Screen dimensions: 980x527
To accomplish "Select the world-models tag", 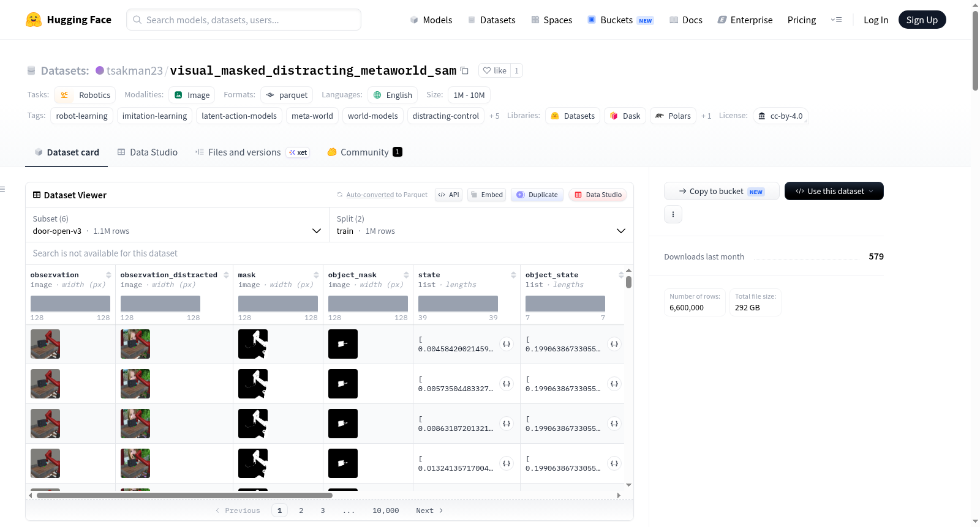I will pyautogui.click(x=373, y=116).
